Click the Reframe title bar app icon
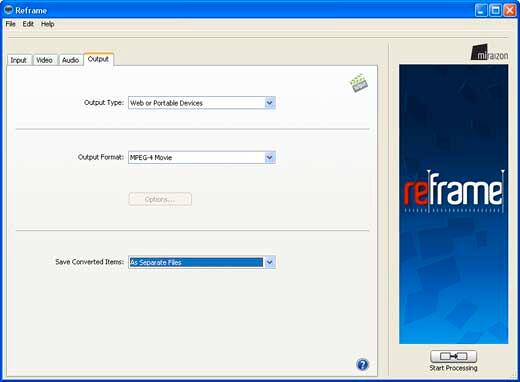520x382 pixels. (8, 10)
